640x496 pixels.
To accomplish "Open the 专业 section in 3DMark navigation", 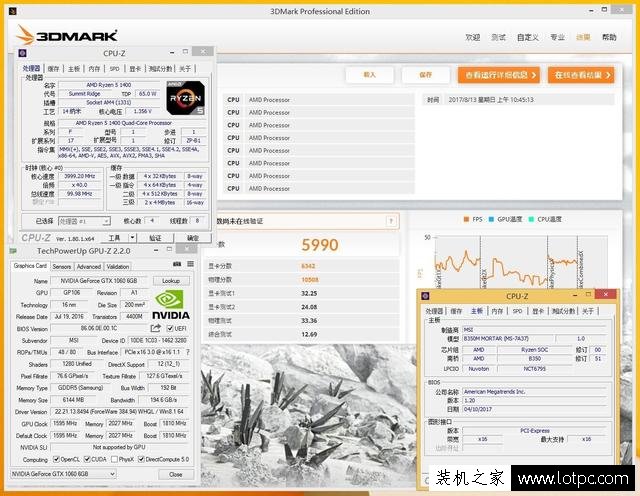I will (557, 37).
